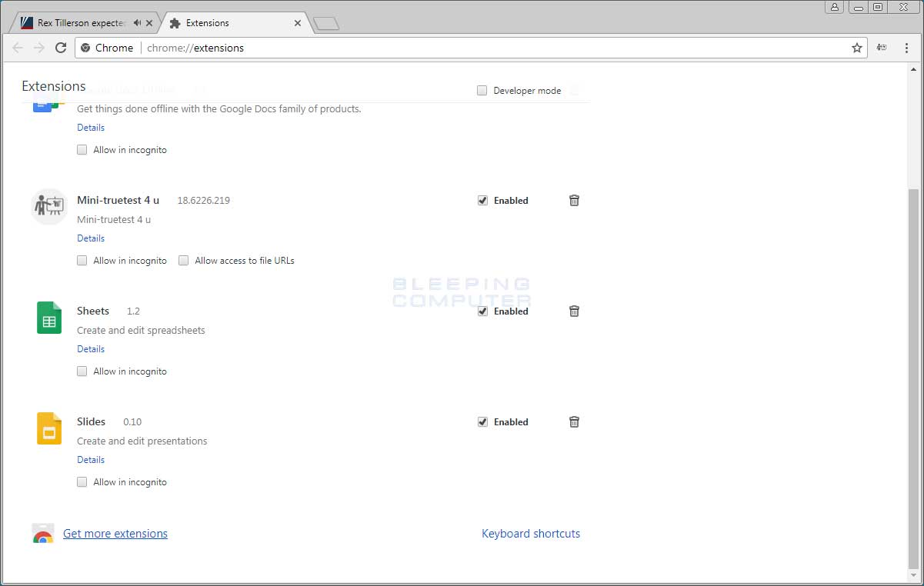Viewport: 924px width, 586px height.
Task: Check Allow access to file URLs
Action: [x=183, y=261]
